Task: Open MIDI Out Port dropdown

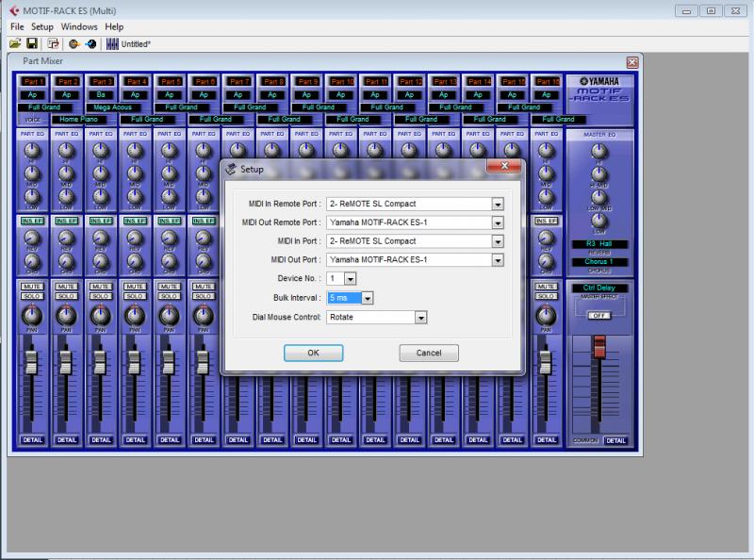Action: pos(498,260)
